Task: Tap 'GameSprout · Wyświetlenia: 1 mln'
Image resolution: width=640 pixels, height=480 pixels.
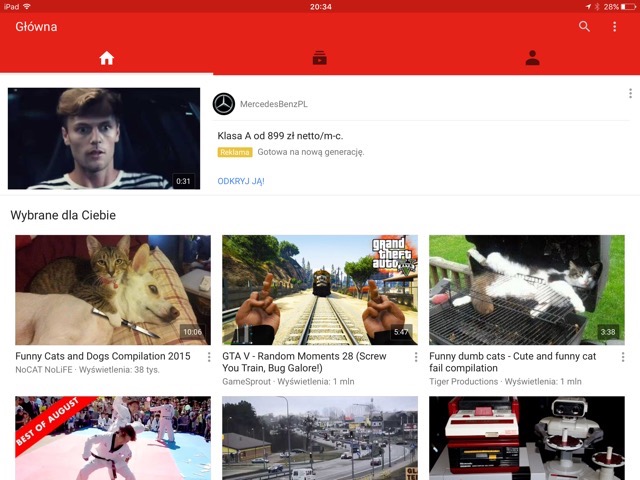Action: point(288,382)
